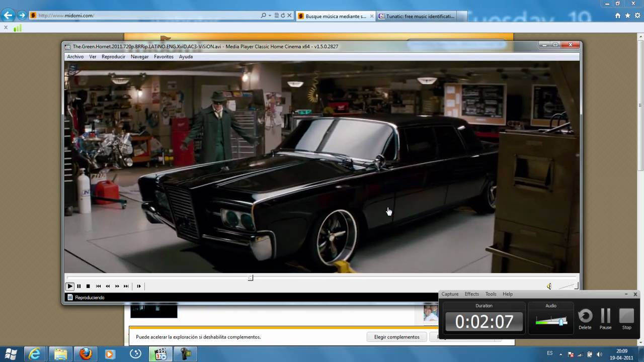The image size is (644, 362).
Task: Show hidden system tray icons
Action: pyautogui.click(x=561, y=354)
